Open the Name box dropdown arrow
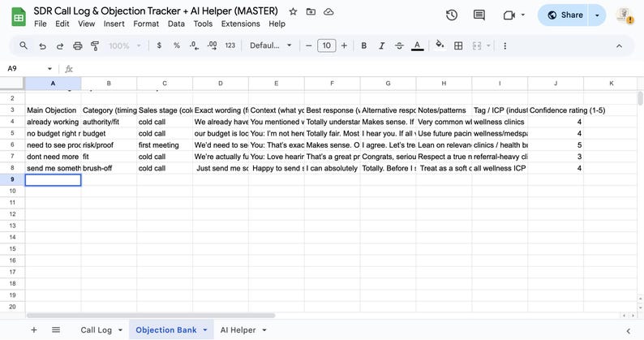Viewport: 644px width, 340px height. [49, 69]
